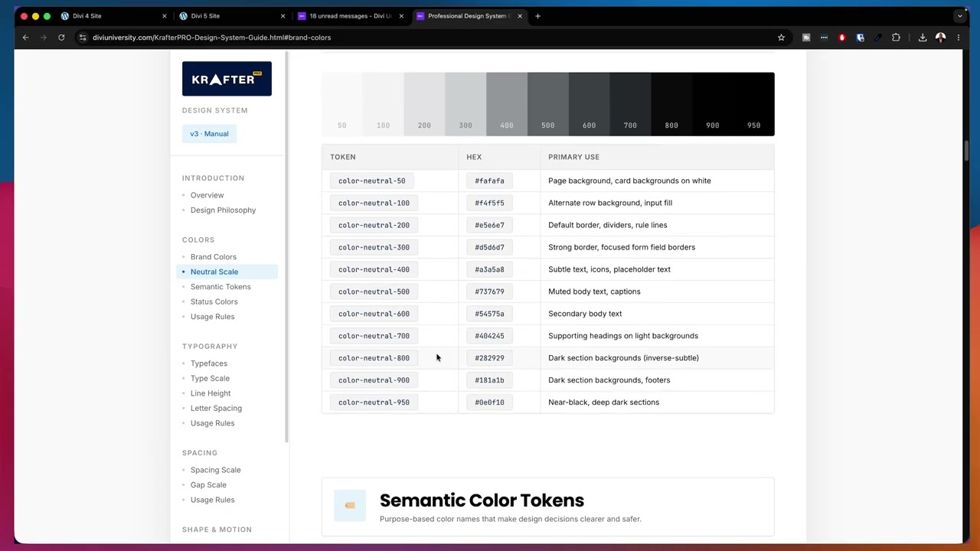Go back to the previous page
The image size is (980, 551).
(25, 37)
